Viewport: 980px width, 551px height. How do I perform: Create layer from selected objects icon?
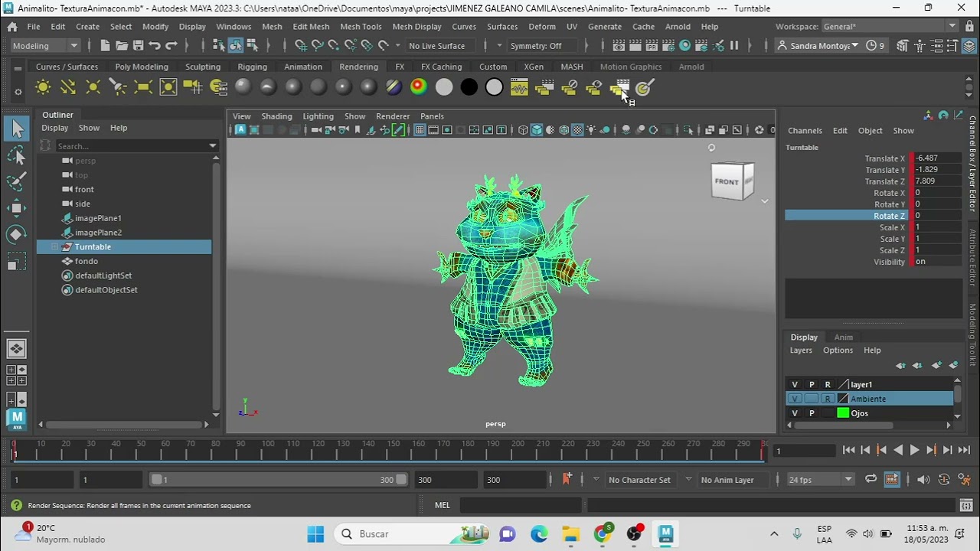click(954, 366)
